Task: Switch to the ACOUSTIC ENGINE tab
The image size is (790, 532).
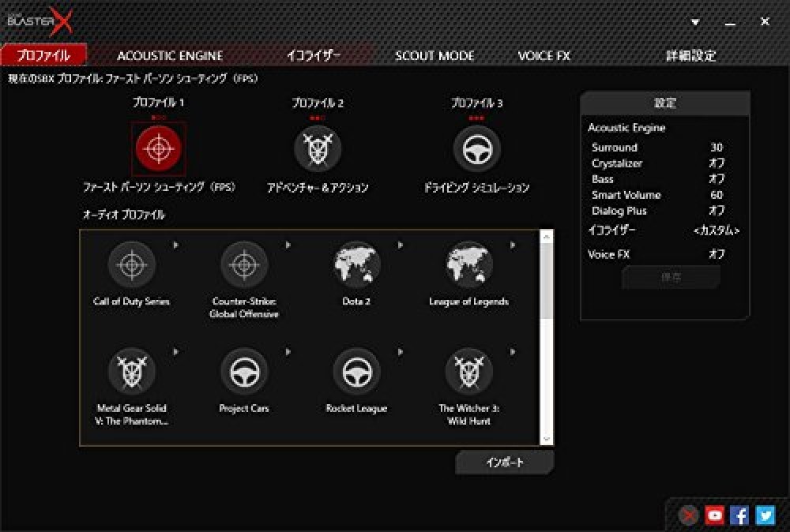Action: 170,56
